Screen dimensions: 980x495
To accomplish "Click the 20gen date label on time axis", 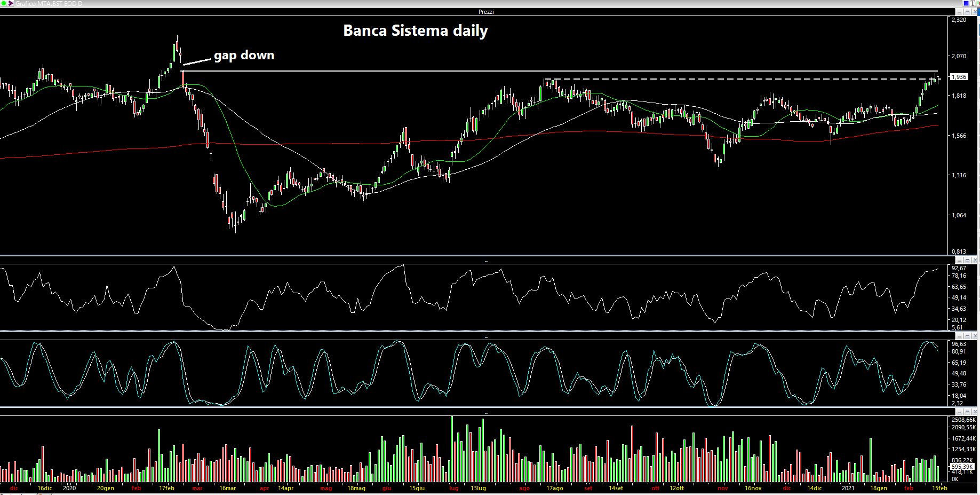I will coord(106,488).
